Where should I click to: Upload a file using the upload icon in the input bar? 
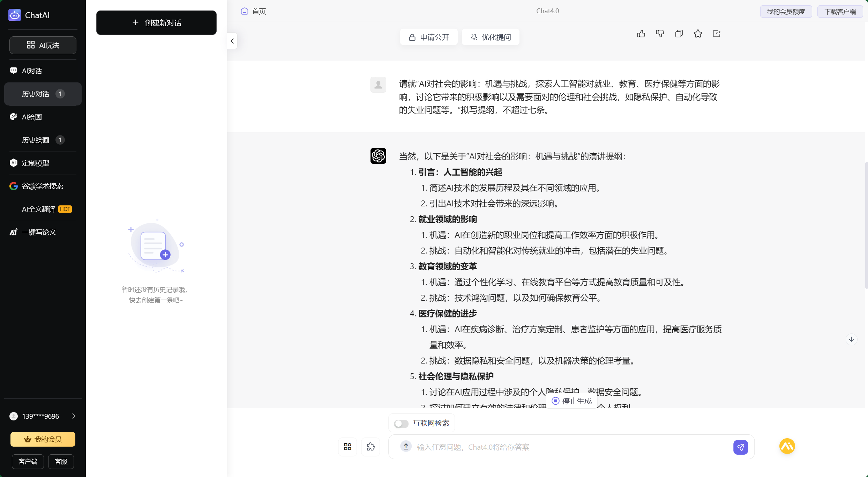(405, 447)
